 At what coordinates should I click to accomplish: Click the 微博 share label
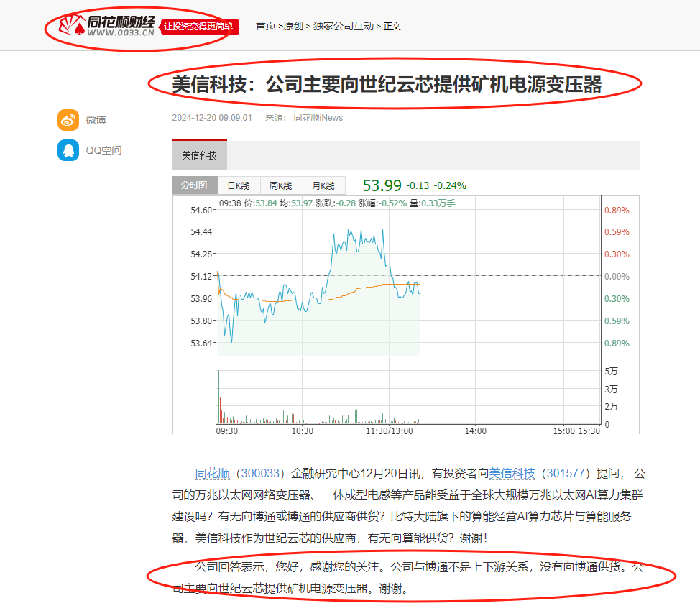(96, 120)
